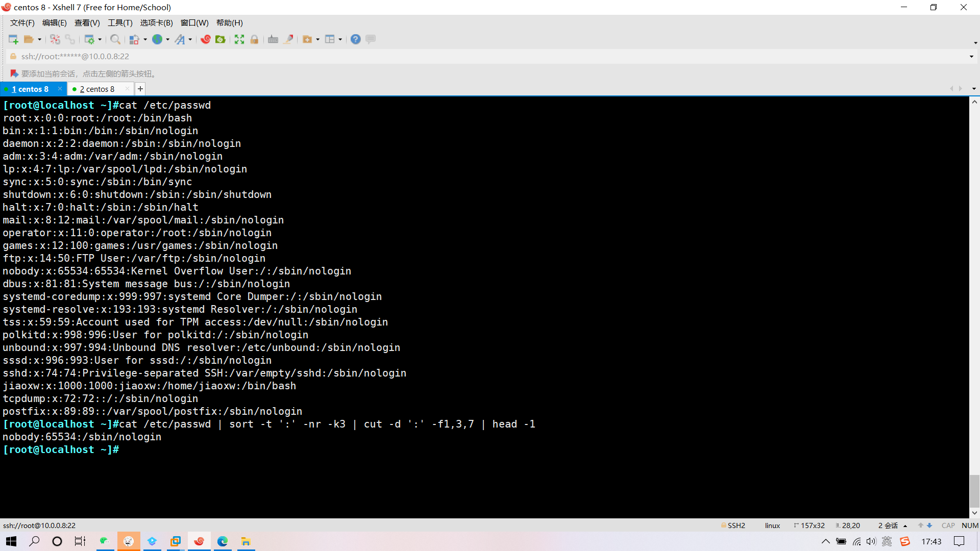The width and height of the screenshot is (980, 551).
Task: Toggle the highlight marker tool
Action: coord(288,39)
